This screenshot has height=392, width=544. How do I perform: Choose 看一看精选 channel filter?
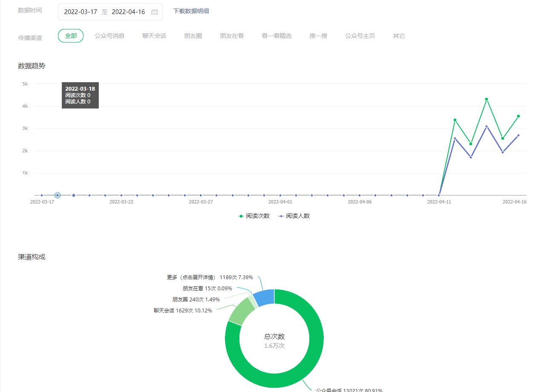point(276,36)
